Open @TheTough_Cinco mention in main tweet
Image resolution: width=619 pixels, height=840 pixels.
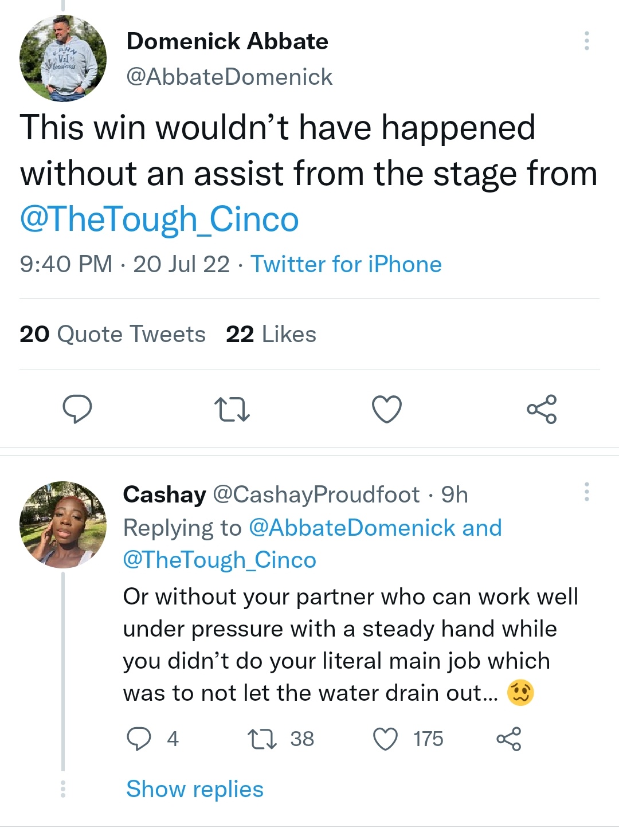(159, 219)
